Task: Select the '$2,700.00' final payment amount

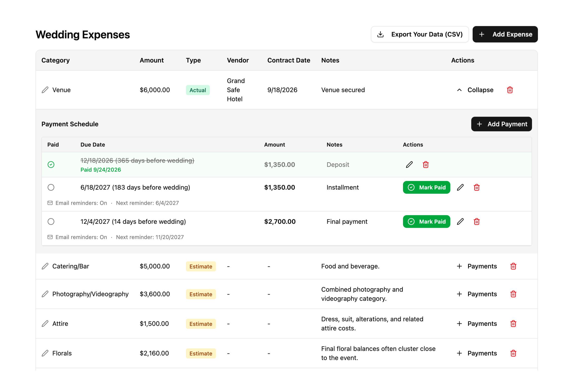Action: tap(280, 222)
